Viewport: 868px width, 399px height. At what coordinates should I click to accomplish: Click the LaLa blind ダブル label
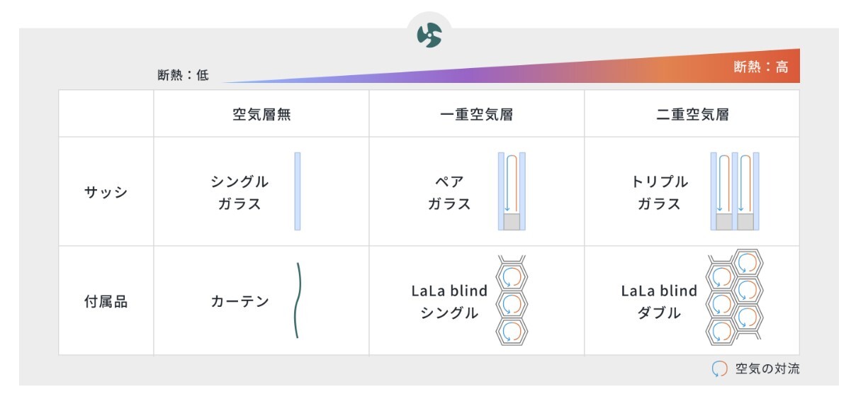click(x=659, y=302)
